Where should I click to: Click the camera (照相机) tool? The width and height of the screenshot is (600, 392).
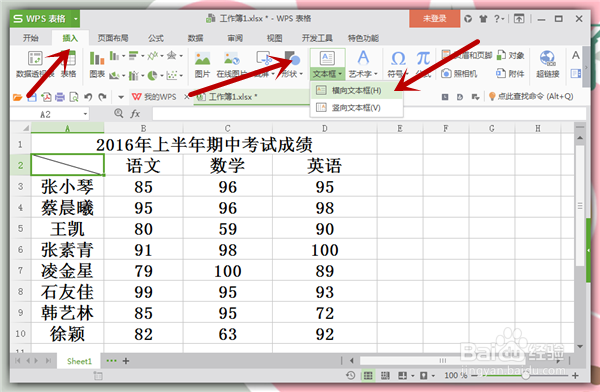(x=459, y=73)
